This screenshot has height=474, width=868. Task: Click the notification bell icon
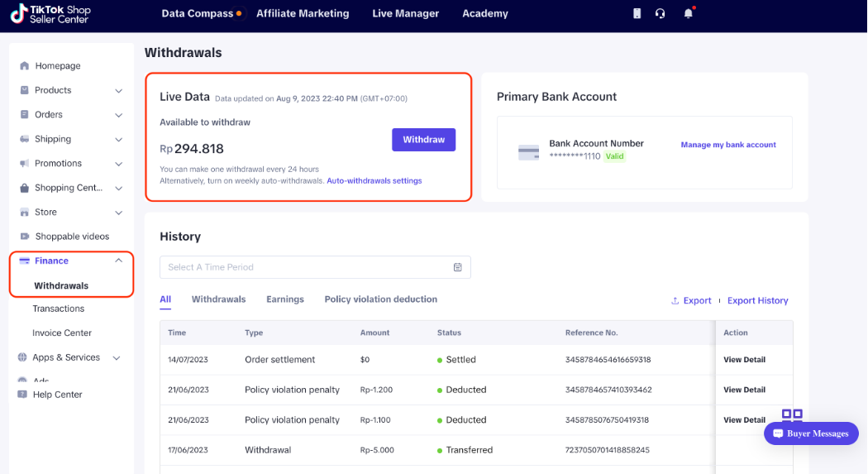[688, 13]
